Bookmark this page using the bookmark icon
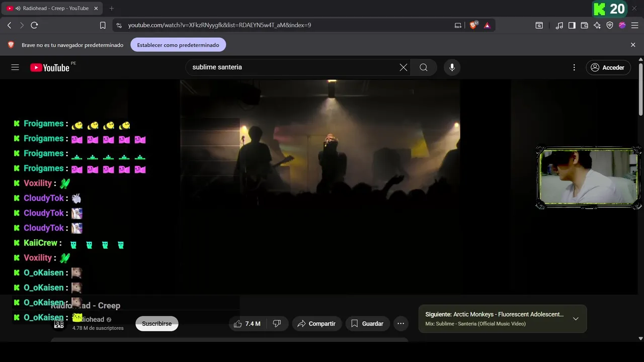The image size is (644, 362). [x=103, y=25]
